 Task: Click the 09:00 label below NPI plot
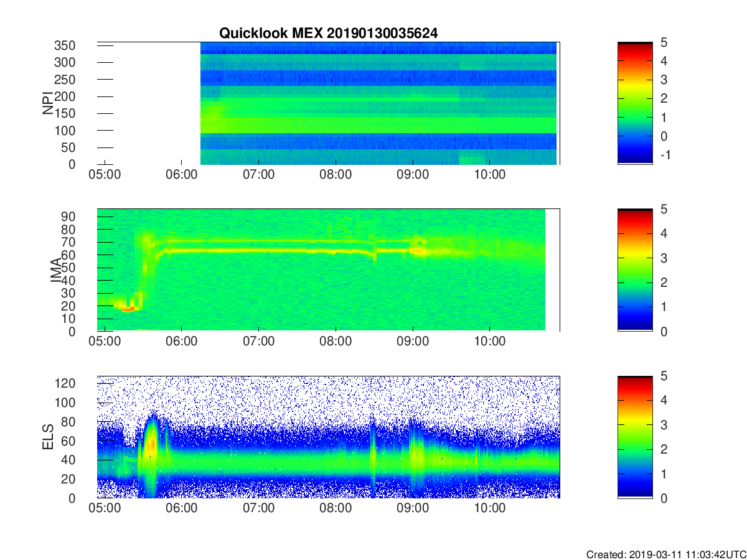tap(413, 175)
